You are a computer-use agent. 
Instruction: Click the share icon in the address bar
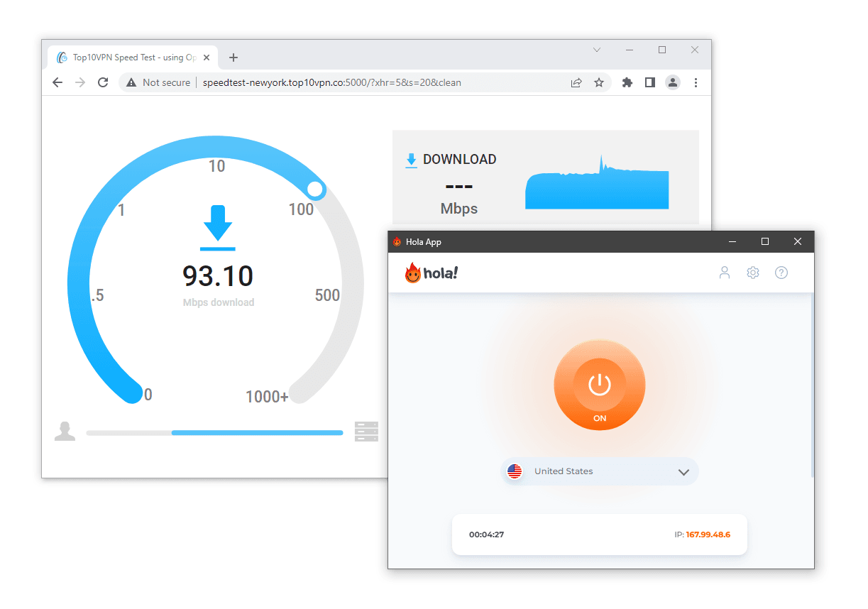pyautogui.click(x=576, y=82)
